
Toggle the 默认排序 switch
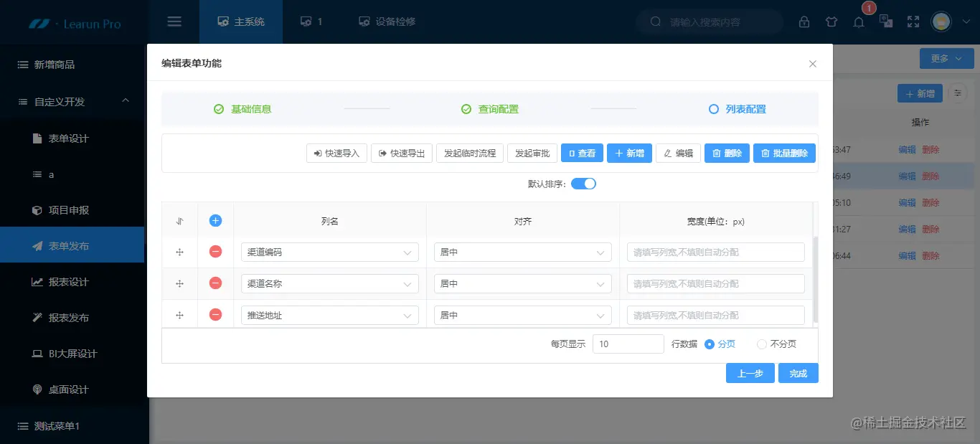pos(583,183)
